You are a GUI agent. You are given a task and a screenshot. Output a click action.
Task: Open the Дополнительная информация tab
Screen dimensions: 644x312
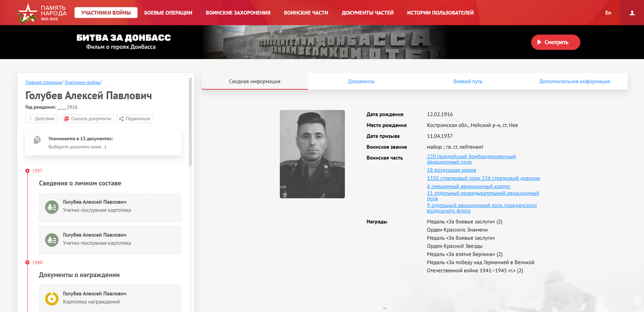[x=574, y=82]
